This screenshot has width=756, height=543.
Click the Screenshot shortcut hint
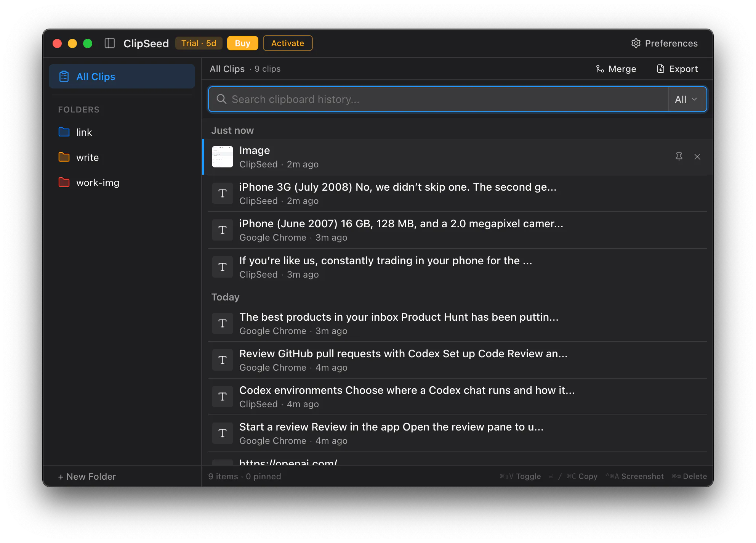point(634,477)
